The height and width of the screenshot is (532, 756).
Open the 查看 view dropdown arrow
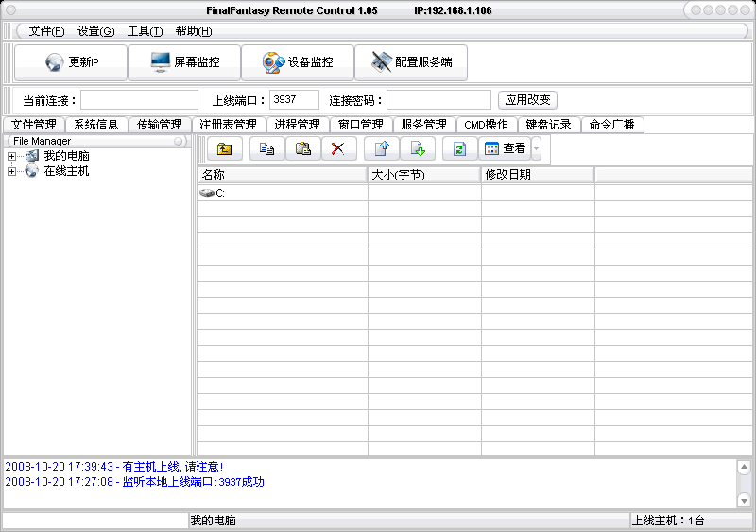(536, 148)
